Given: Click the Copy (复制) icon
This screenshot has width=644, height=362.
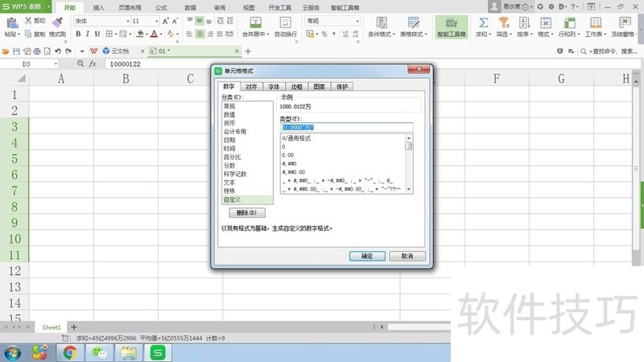Looking at the screenshot, I should click(28, 34).
